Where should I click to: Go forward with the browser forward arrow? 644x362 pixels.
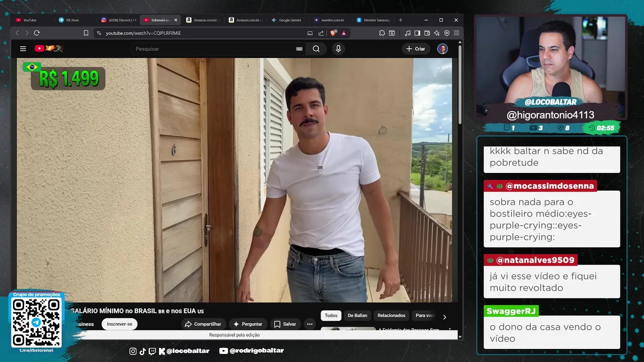tap(27, 33)
